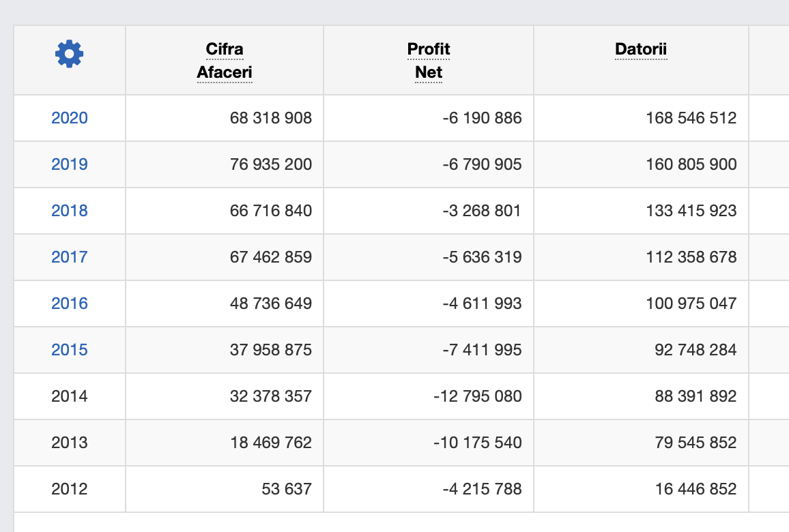This screenshot has height=532, width=789.
Task: Select debt value 16 446 852
Action: pyautogui.click(x=695, y=489)
